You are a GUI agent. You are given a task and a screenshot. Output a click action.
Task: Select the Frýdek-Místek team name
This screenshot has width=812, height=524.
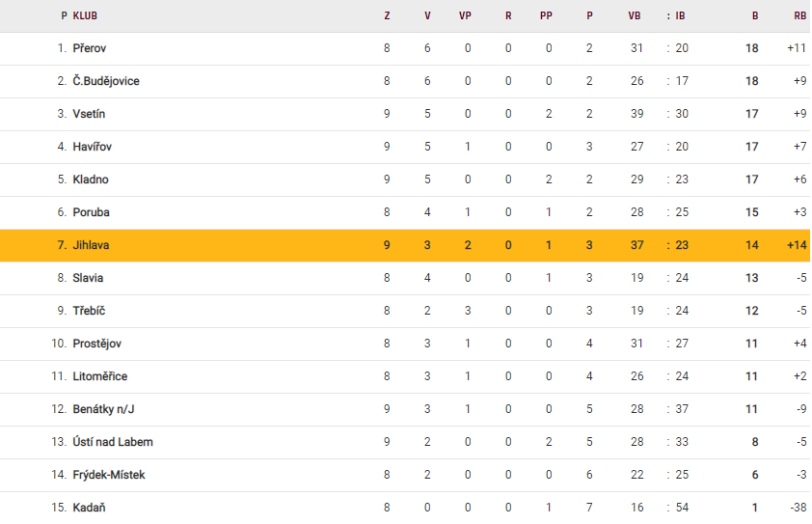pos(109,475)
